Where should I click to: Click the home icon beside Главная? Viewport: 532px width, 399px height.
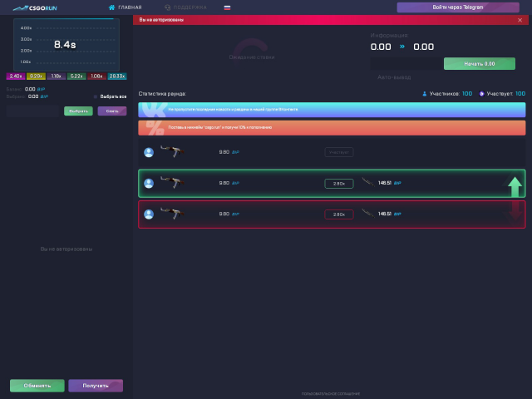[111, 7]
